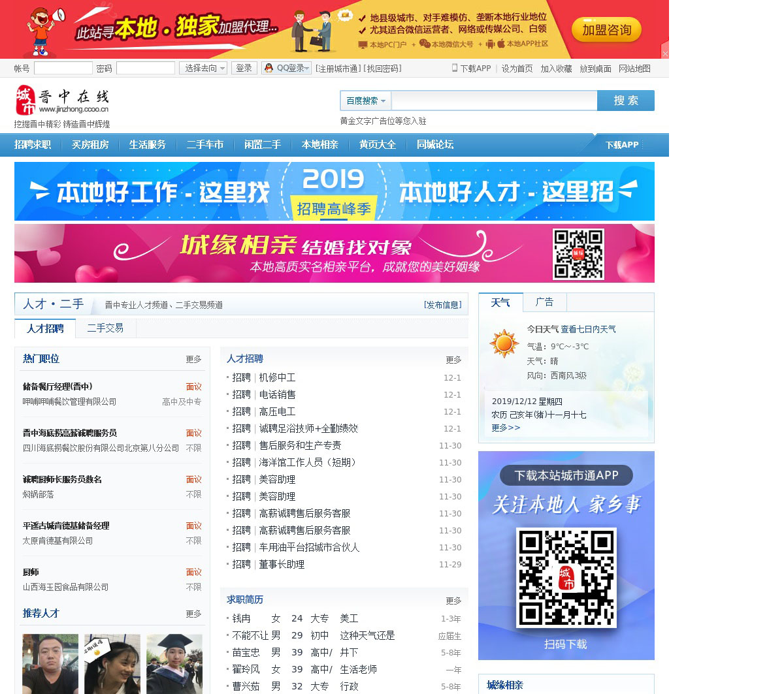Open the 诚聘厨师长服务员数名 job posting
The width and height of the screenshot is (784, 694).
pos(62,479)
